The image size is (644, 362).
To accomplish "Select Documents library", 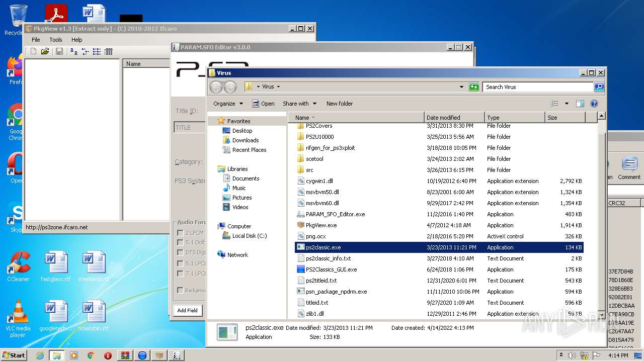I will (246, 178).
